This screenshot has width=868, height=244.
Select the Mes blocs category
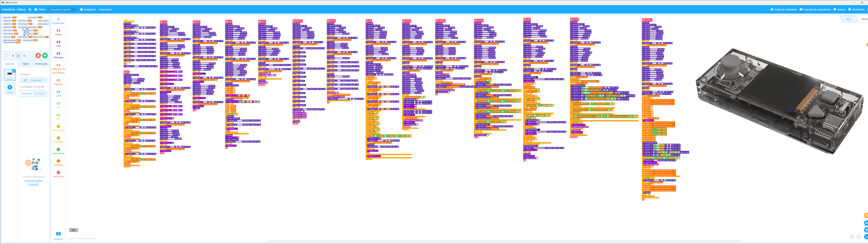coord(58,174)
